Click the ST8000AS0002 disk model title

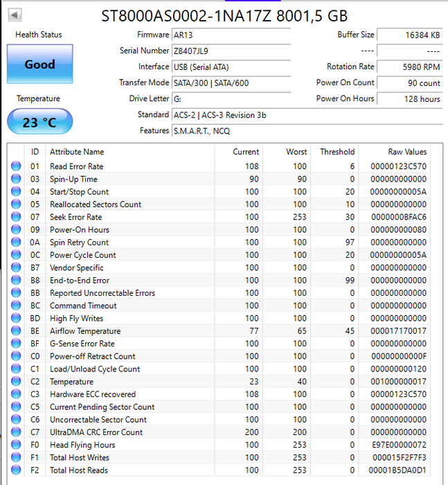[x=224, y=15]
